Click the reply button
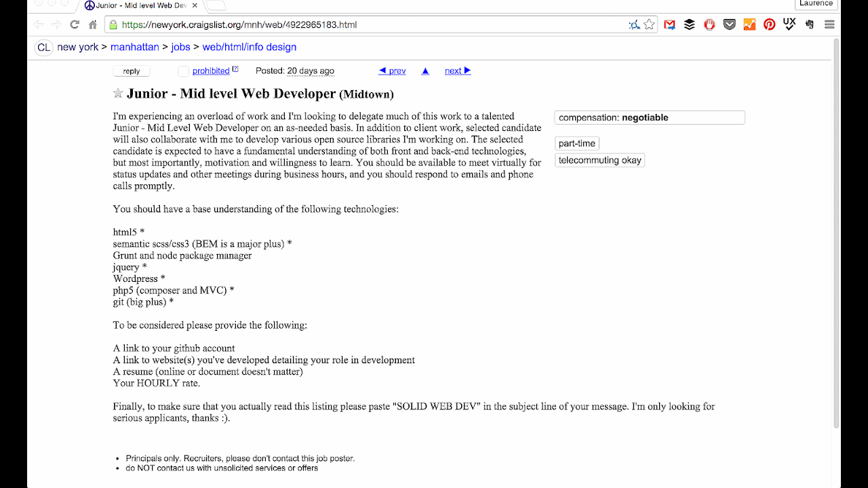The height and width of the screenshot is (488, 868). point(132,71)
